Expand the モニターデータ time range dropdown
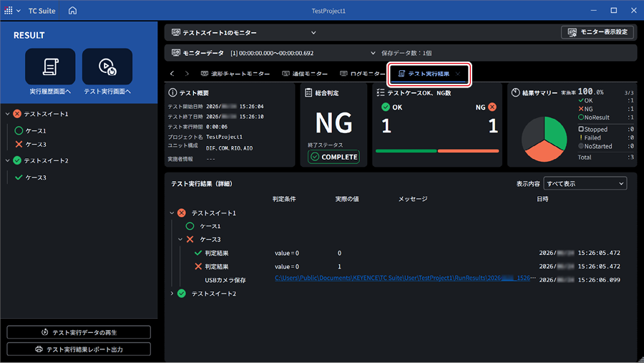This screenshot has width=644, height=363. [373, 53]
